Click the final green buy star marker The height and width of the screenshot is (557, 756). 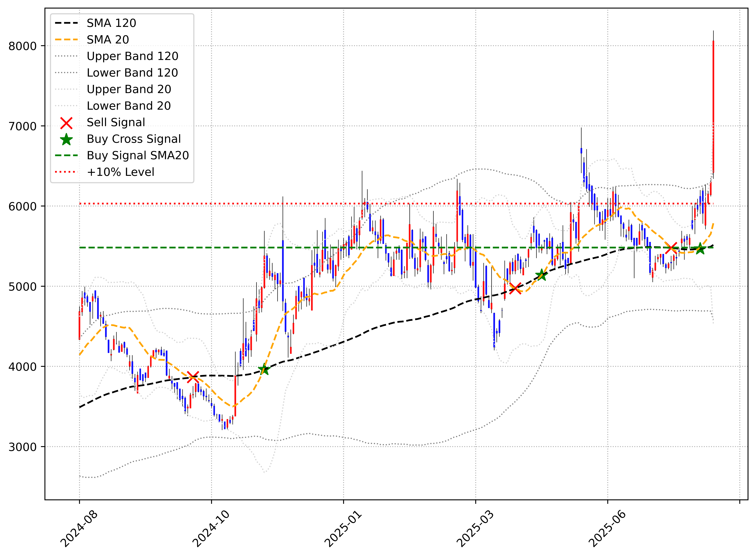[x=700, y=249]
